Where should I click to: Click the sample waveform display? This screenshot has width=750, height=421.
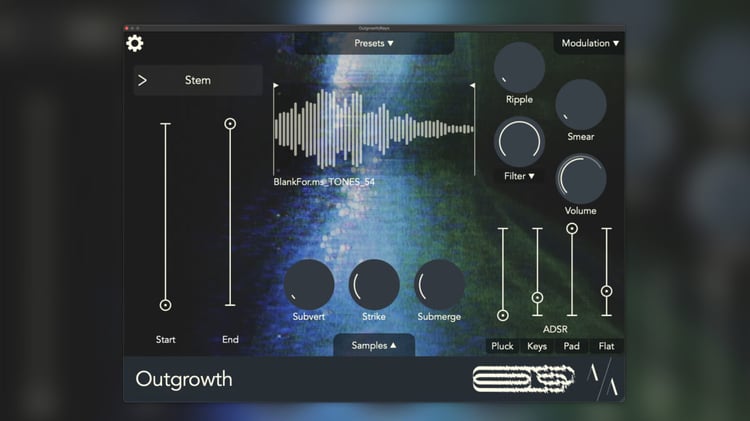point(374,129)
